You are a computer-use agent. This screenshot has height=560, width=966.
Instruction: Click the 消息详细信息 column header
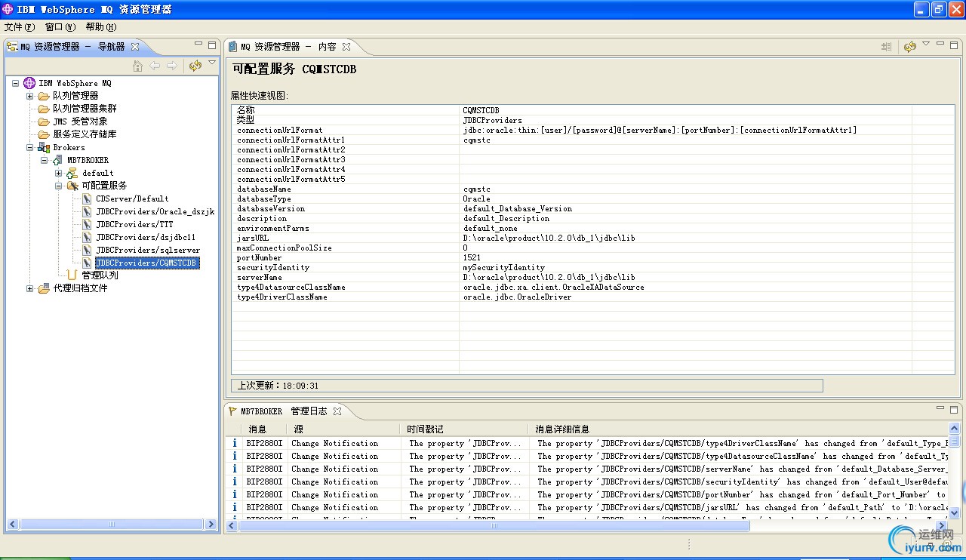coord(740,429)
